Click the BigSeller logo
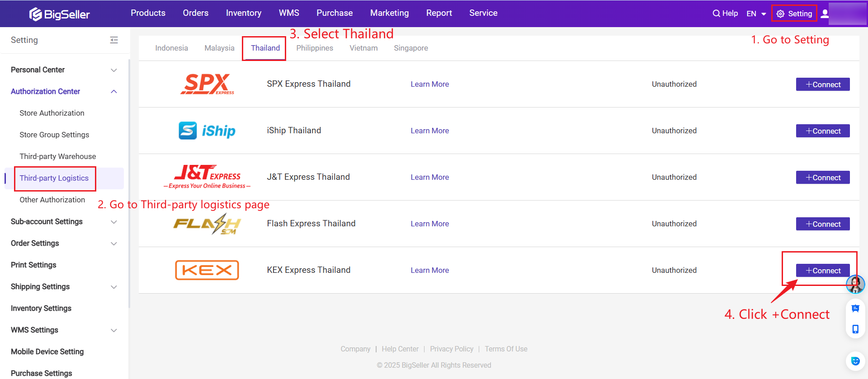This screenshot has width=868, height=379. [x=60, y=14]
